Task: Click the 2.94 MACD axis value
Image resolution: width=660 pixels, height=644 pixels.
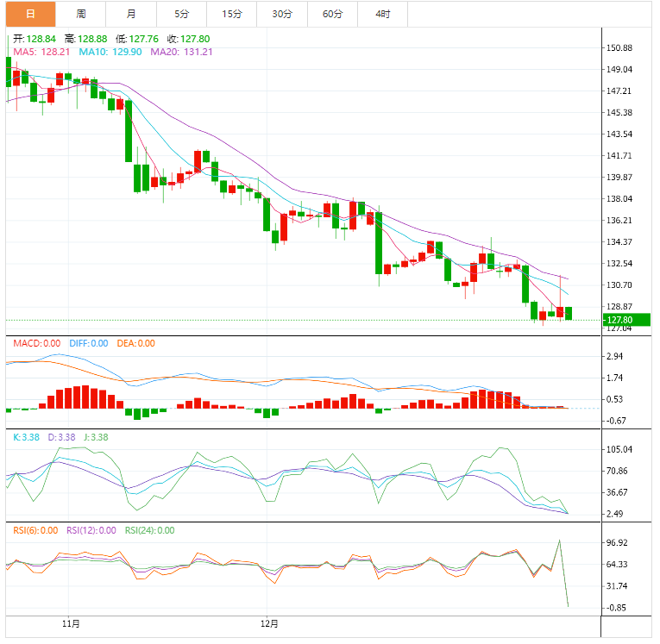Action: [614, 356]
